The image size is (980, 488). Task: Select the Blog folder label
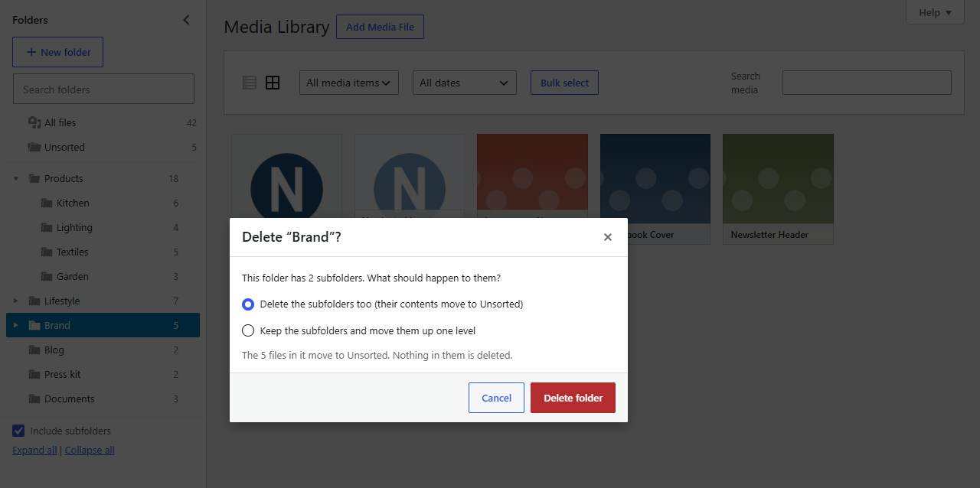pyautogui.click(x=54, y=350)
